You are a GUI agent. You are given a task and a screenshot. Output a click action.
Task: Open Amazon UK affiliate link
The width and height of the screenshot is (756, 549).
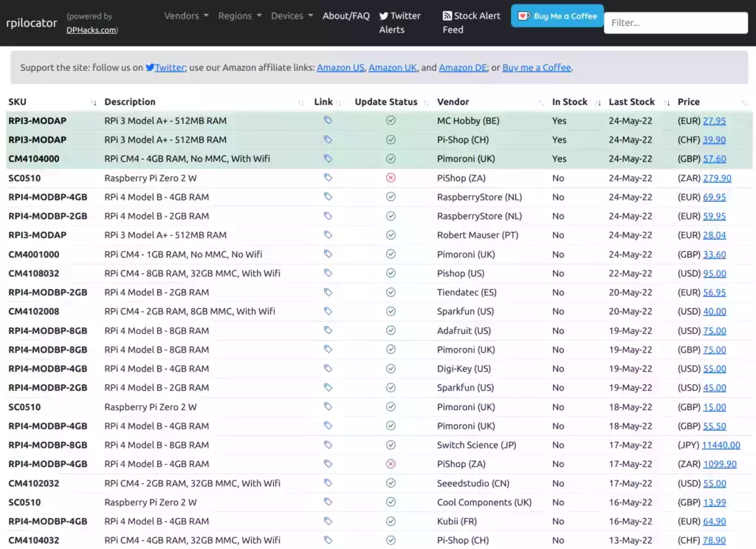coord(393,67)
